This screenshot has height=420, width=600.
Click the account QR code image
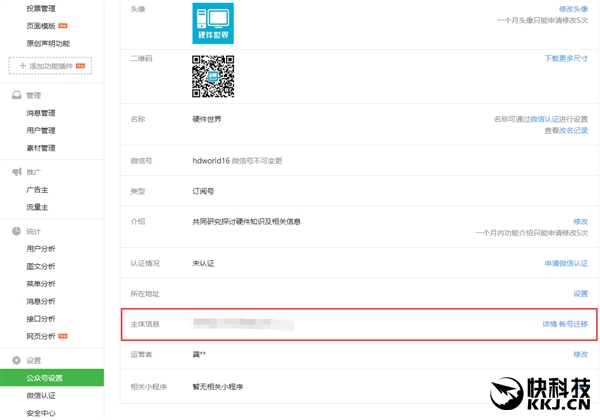point(213,76)
